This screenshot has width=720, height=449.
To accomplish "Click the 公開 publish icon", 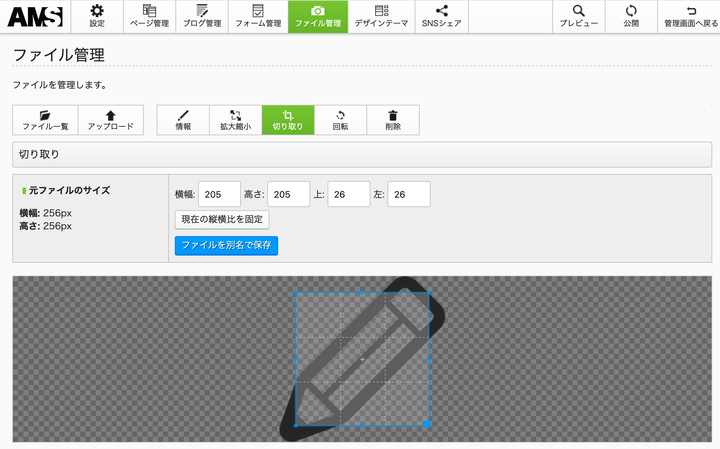I will click(x=631, y=16).
